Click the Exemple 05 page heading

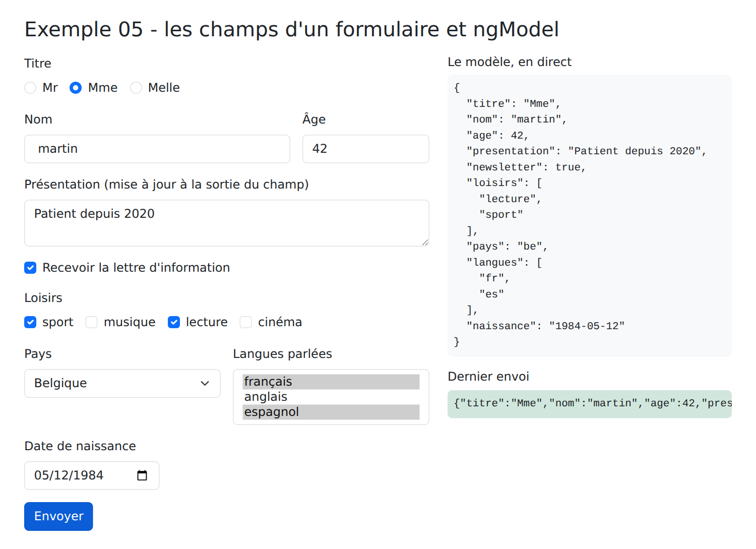click(292, 29)
